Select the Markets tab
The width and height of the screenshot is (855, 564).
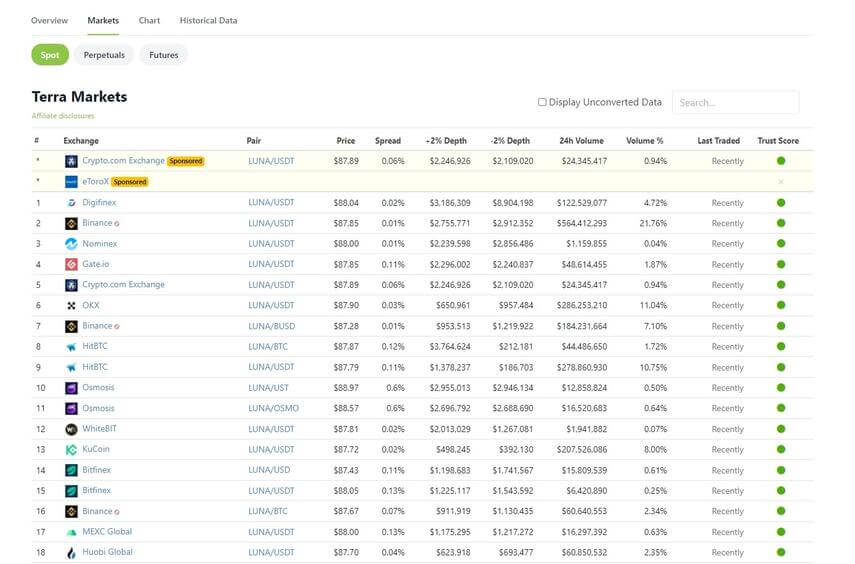click(x=103, y=20)
